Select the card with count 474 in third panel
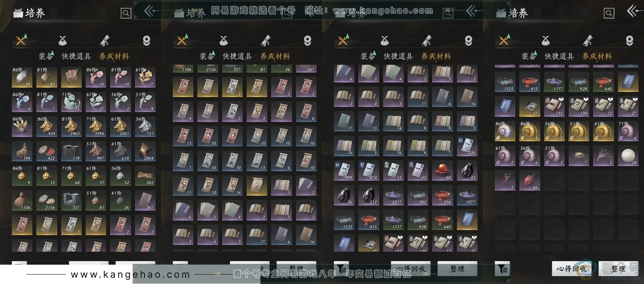 (369, 170)
